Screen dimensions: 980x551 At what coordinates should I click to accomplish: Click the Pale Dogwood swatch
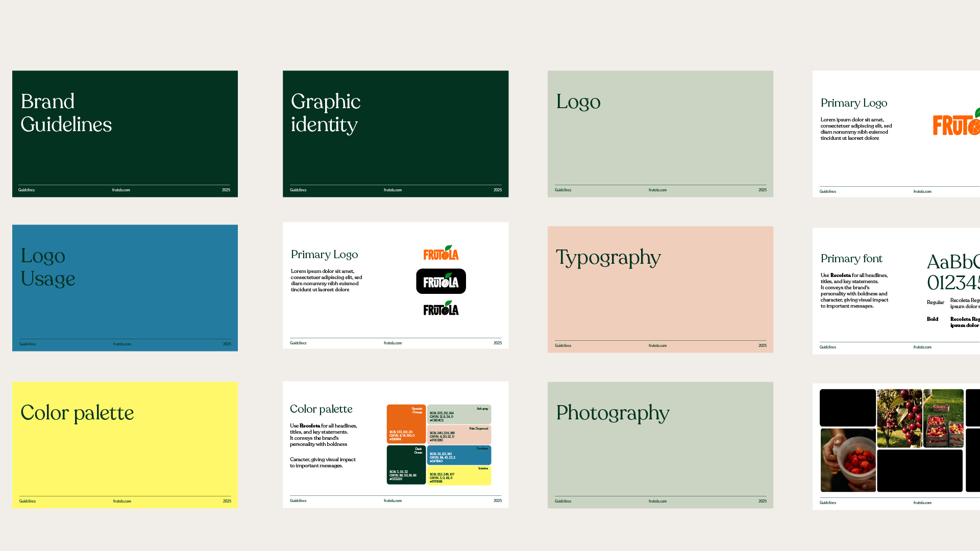pyautogui.click(x=459, y=435)
